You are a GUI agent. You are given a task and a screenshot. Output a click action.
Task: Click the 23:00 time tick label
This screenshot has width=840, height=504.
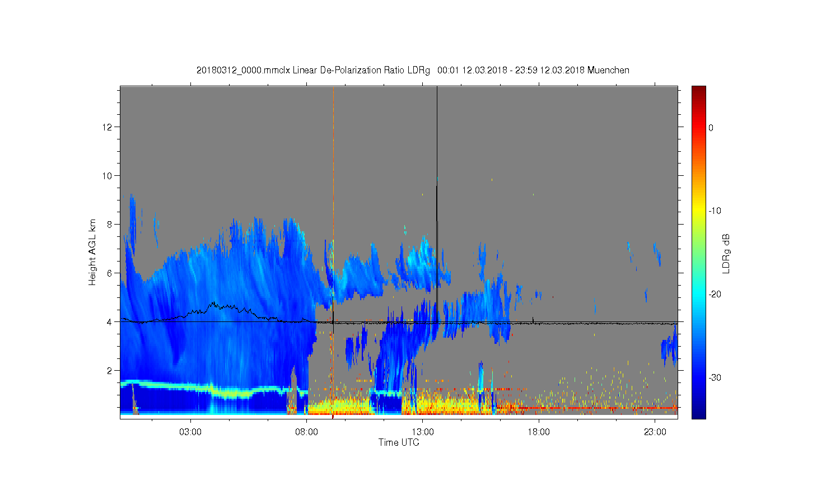[x=655, y=432]
